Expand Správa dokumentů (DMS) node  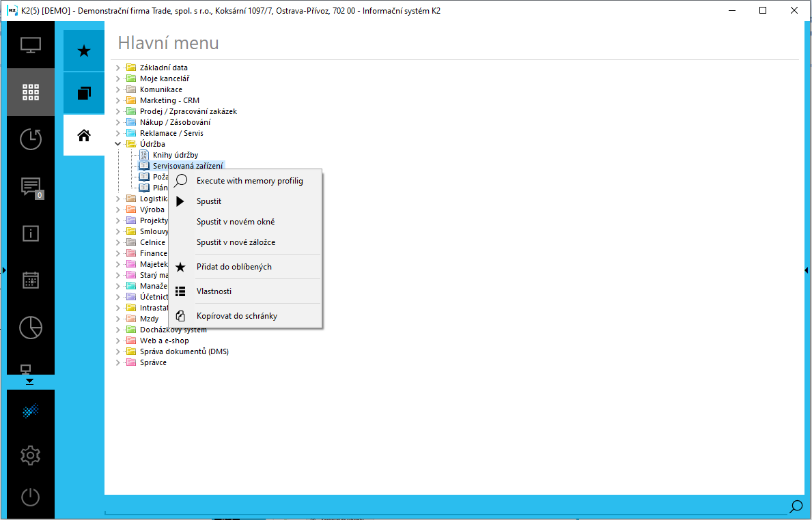tap(118, 352)
